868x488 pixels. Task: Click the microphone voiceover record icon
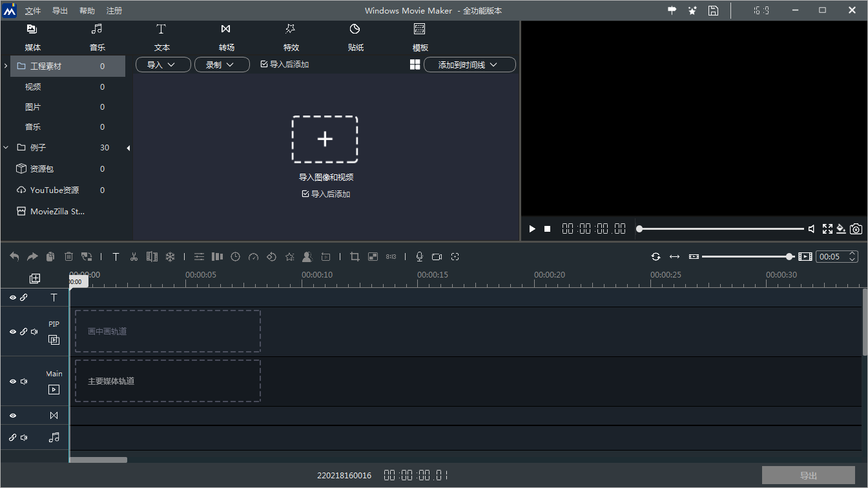[419, 257]
